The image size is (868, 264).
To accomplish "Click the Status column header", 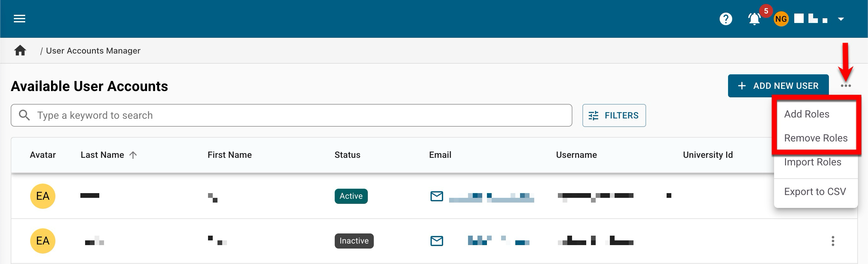I will (347, 155).
